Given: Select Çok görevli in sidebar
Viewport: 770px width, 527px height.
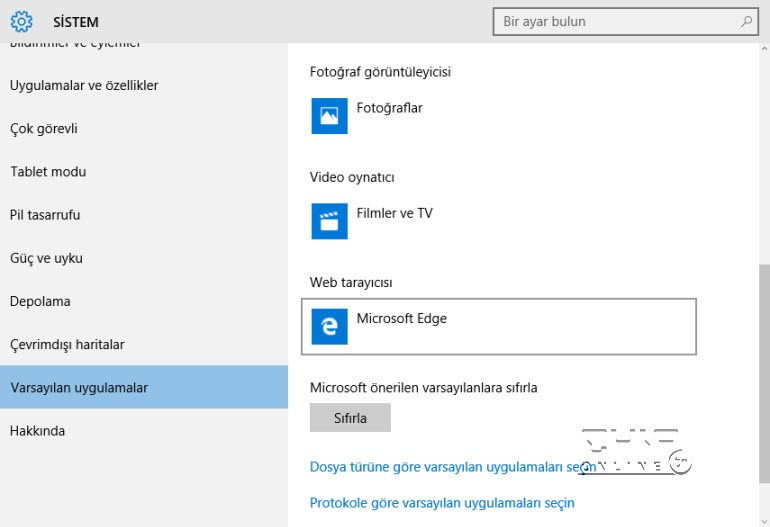Looking at the screenshot, I should [144, 128].
